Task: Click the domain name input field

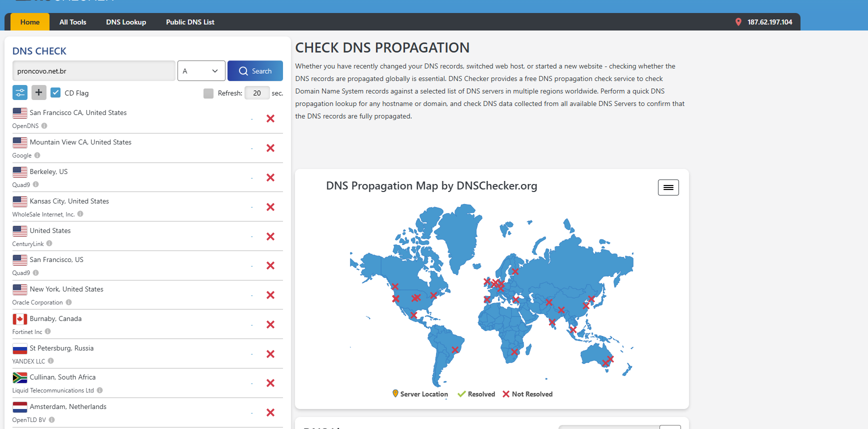Action: click(94, 71)
